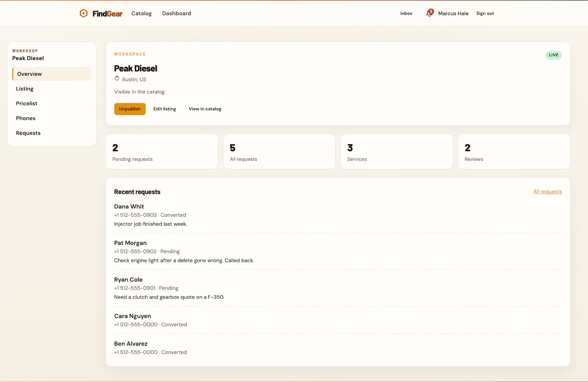Screen dimensions: 588x382
Task: Open the notifications bell icon
Action: (x=429, y=13)
